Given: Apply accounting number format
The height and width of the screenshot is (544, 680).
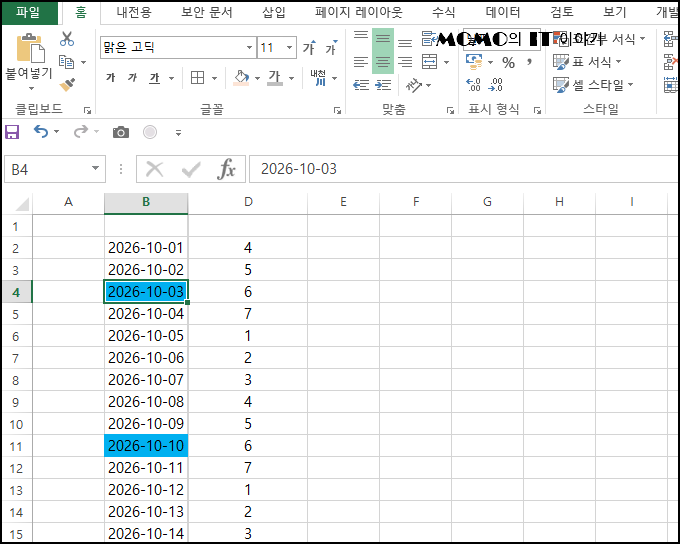Looking at the screenshot, I should [x=474, y=62].
